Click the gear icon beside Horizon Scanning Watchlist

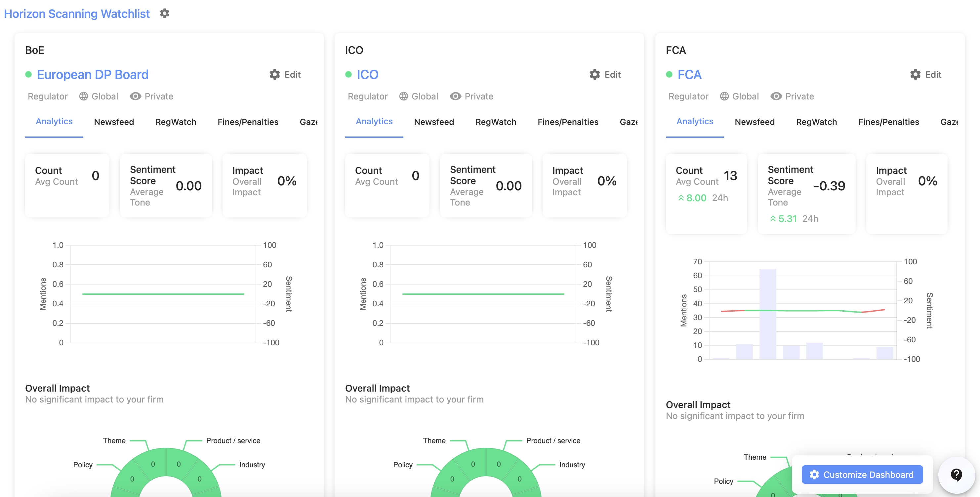(x=164, y=13)
